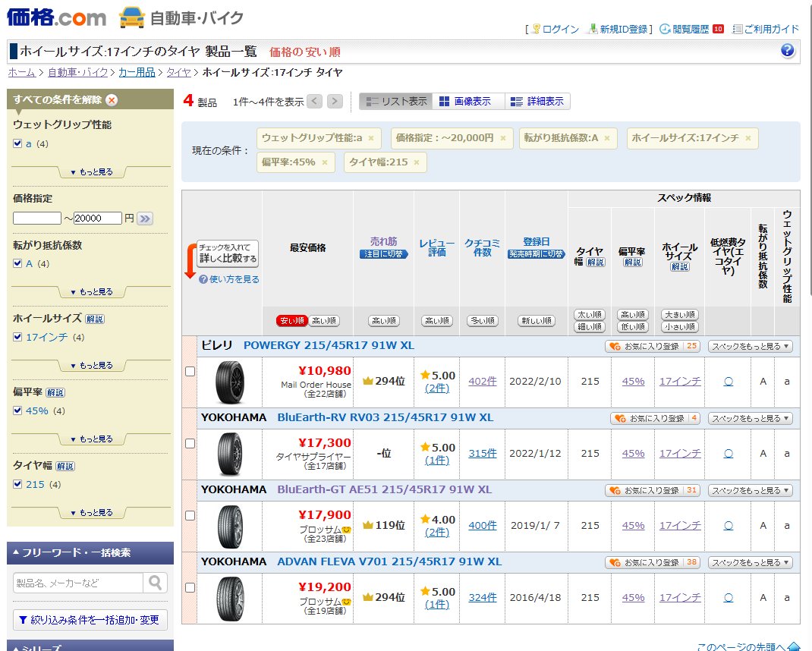Uncheck wet grip 'a' filter
812x651 pixels.
click(17, 143)
